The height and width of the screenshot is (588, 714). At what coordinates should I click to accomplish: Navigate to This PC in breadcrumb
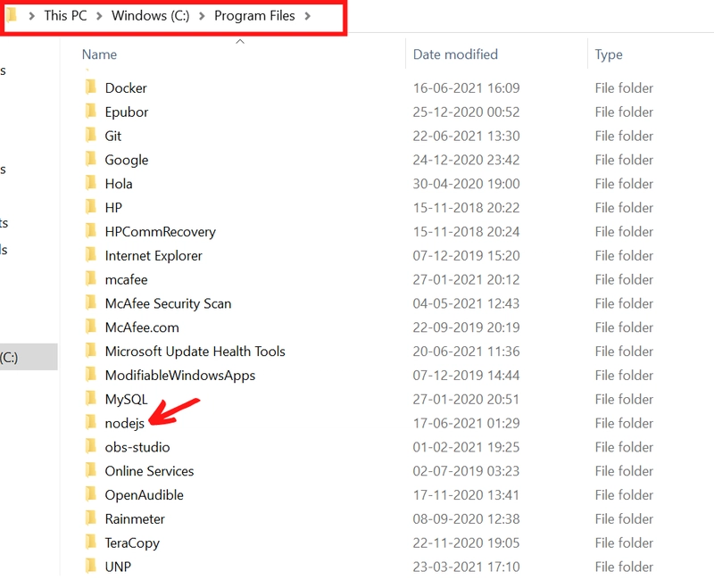65,15
